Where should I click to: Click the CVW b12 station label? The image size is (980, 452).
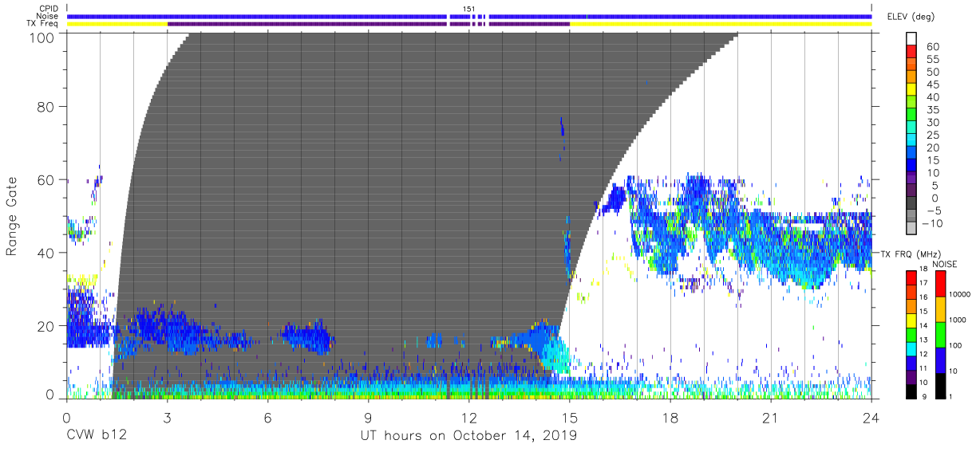pos(97,436)
